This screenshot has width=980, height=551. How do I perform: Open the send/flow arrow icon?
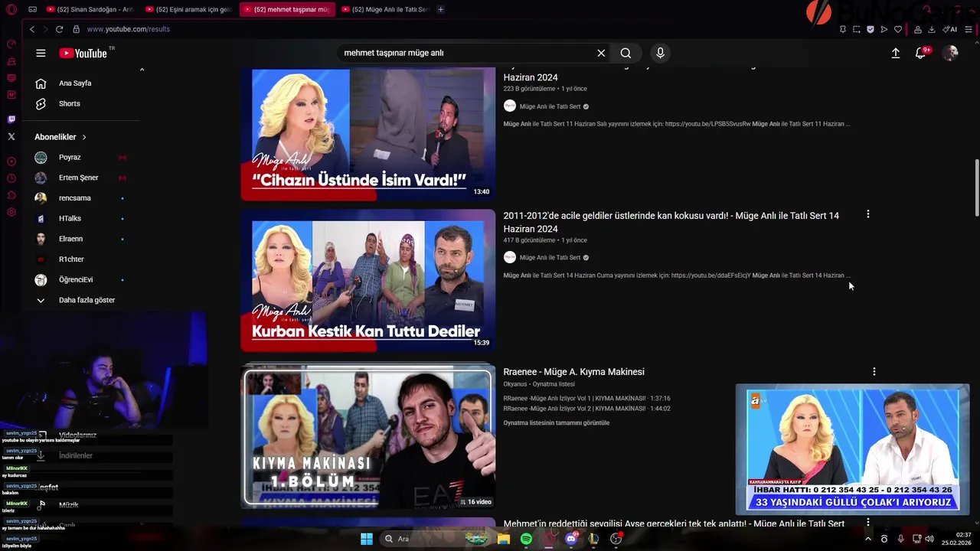pos(884,29)
